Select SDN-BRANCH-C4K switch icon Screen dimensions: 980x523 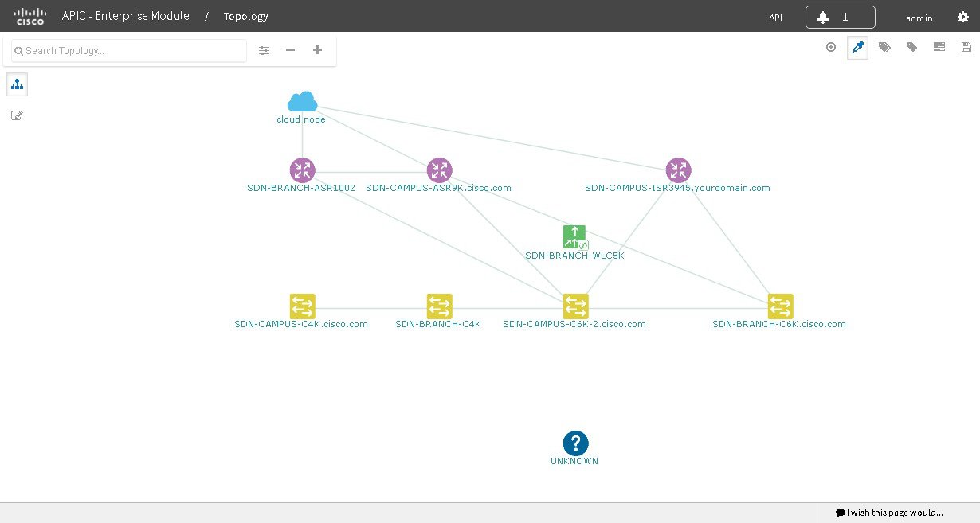[439, 306]
